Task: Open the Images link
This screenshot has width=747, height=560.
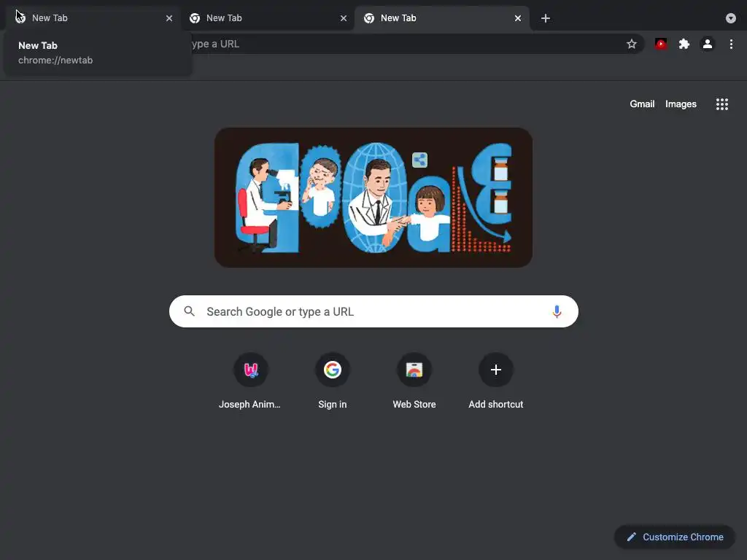Action: pos(681,104)
